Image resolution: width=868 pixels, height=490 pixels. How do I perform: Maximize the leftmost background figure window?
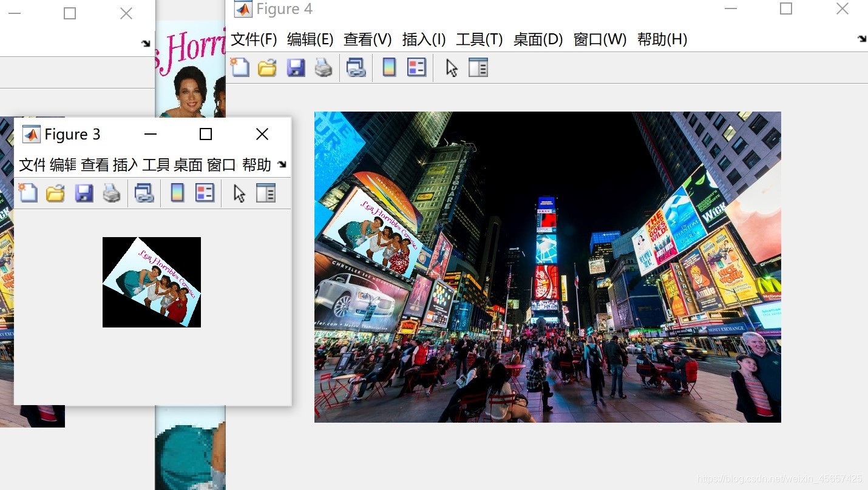pos(70,13)
